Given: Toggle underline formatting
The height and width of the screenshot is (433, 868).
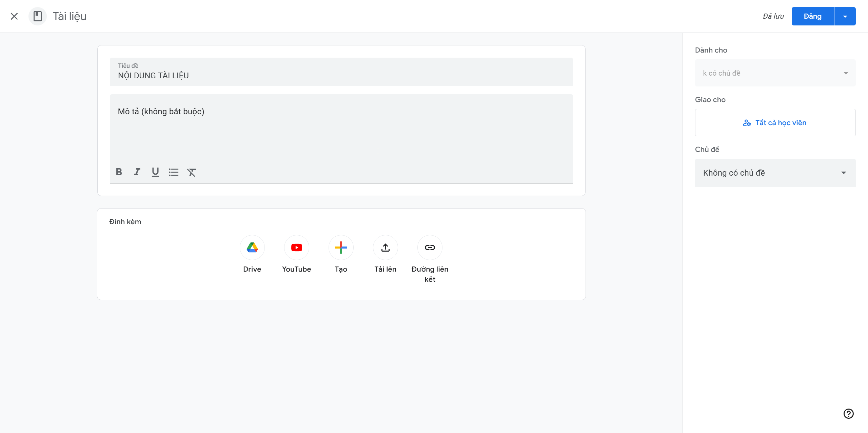Looking at the screenshot, I should coord(155,172).
